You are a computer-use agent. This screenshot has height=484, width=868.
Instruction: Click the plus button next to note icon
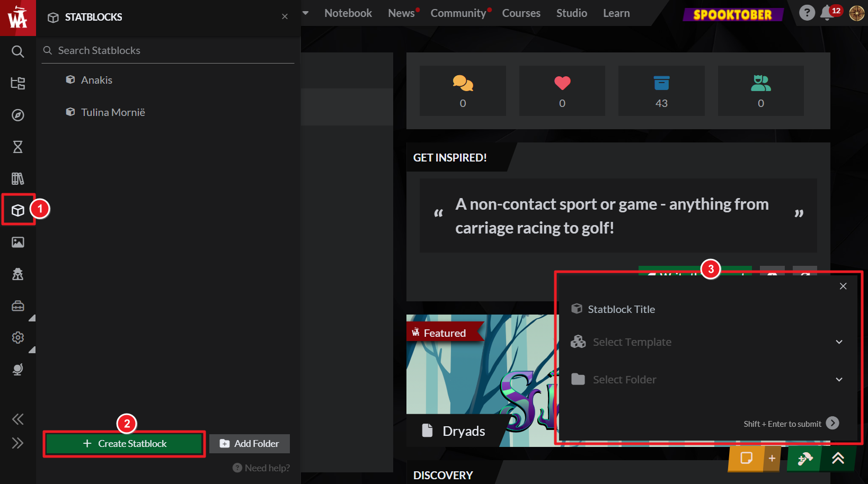[772, 458]
